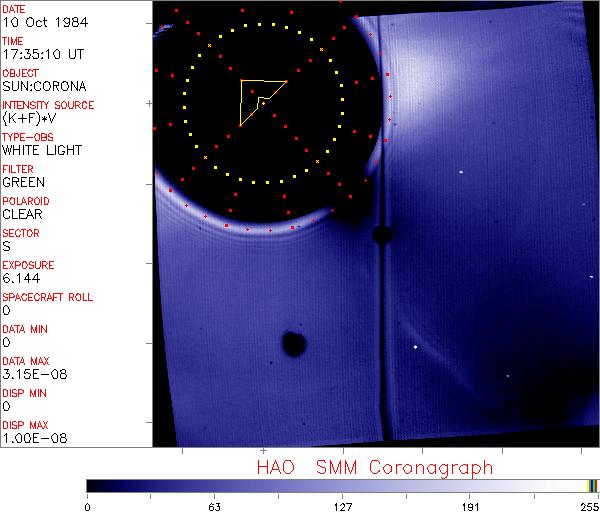Select the exposure value 6.144

(x=21, y=278)
